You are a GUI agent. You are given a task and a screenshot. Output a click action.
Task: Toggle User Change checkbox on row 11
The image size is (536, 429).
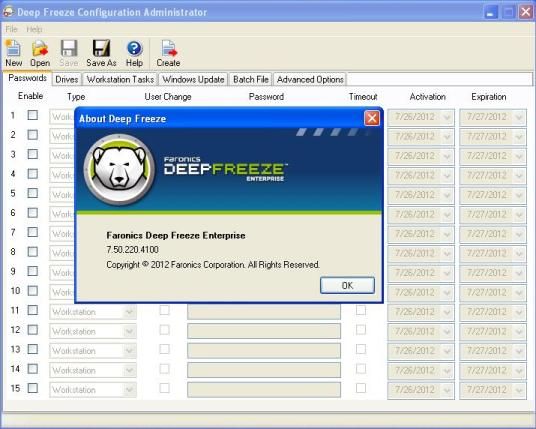164,310
